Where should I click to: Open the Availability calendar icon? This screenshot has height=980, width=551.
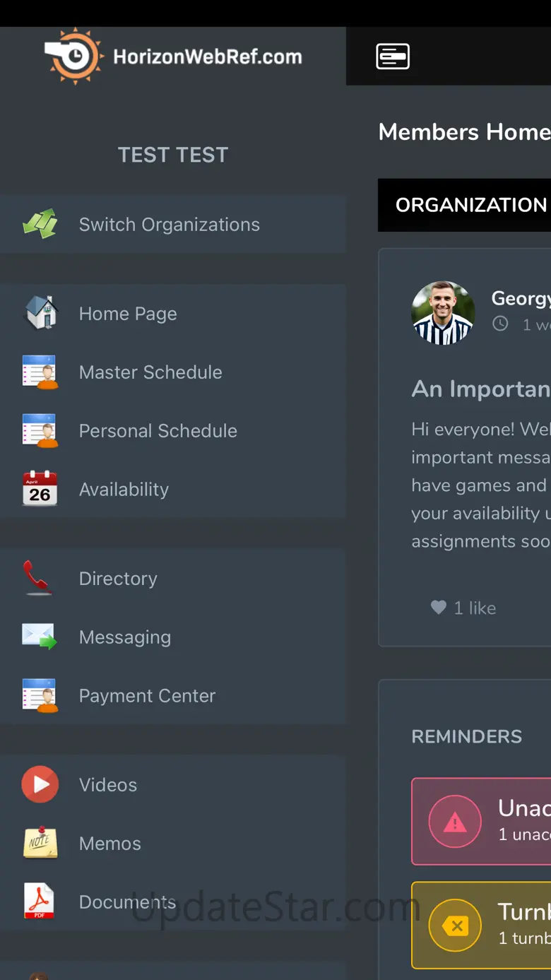click(40, 489)
